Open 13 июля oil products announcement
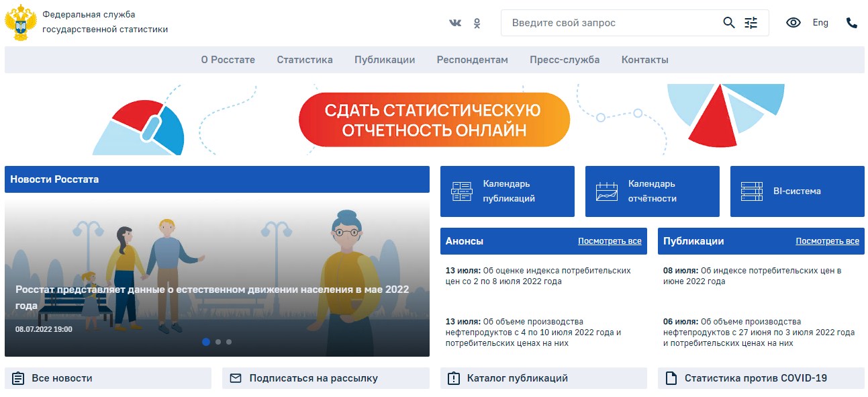 tap(534, 333)
